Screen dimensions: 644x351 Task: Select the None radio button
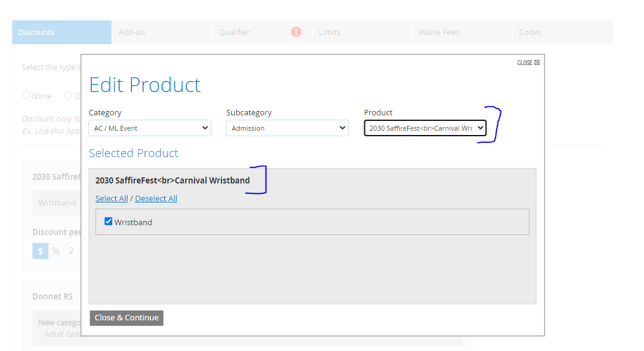coord(26,95)
